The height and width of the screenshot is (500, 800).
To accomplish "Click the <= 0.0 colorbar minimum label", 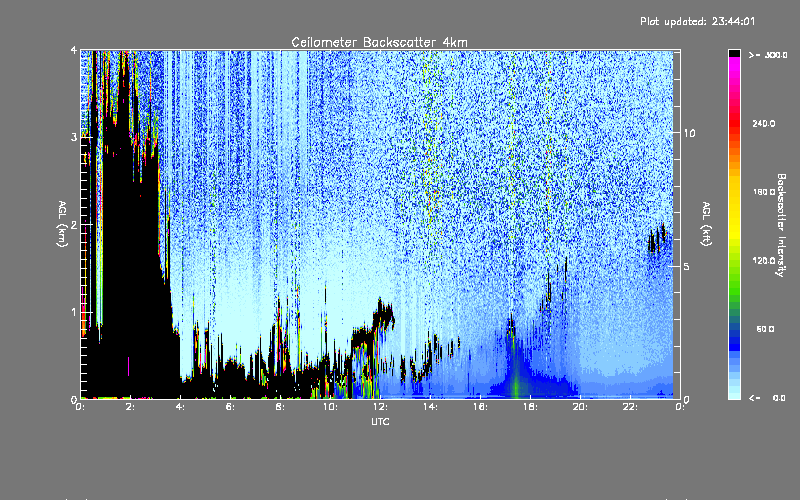I will pyautogui.click(x=767, y=398).
